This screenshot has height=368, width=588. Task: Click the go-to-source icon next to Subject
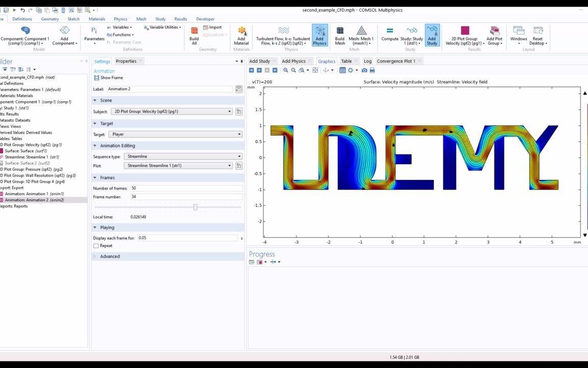[239, 111]
